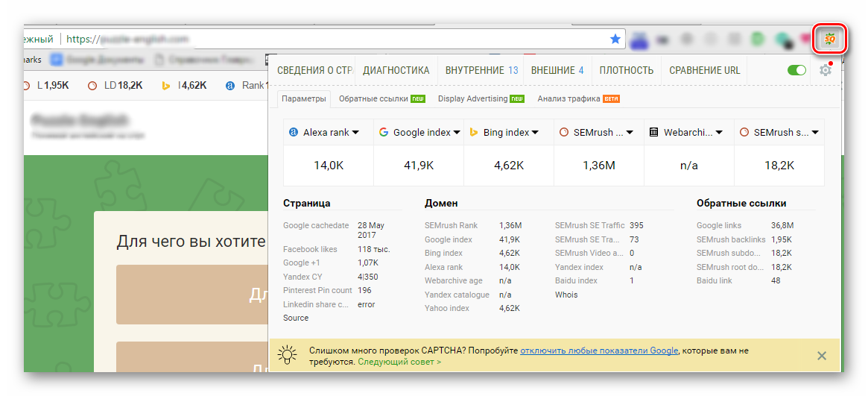Click the SEMrush backlinks value 1,95K
The width and height of the screenshot is (868, 396).
[x=782, y=239]
